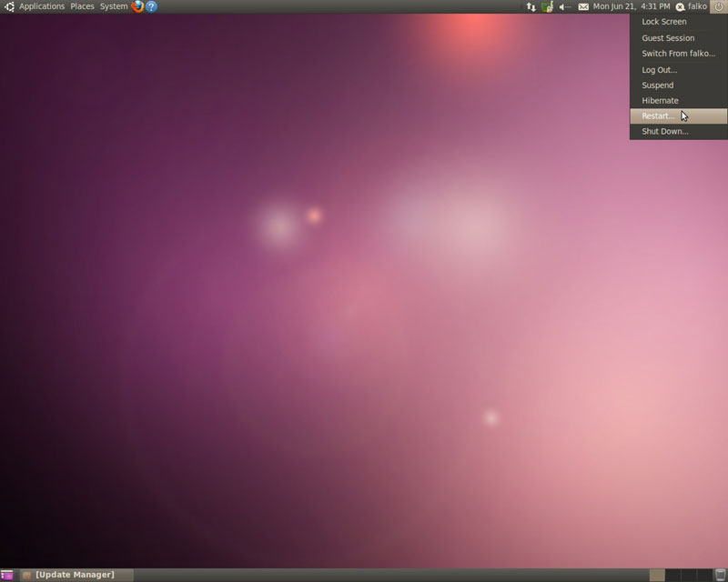Open the Applications menu
Viewport: 728px width, 582px height.
42,6
